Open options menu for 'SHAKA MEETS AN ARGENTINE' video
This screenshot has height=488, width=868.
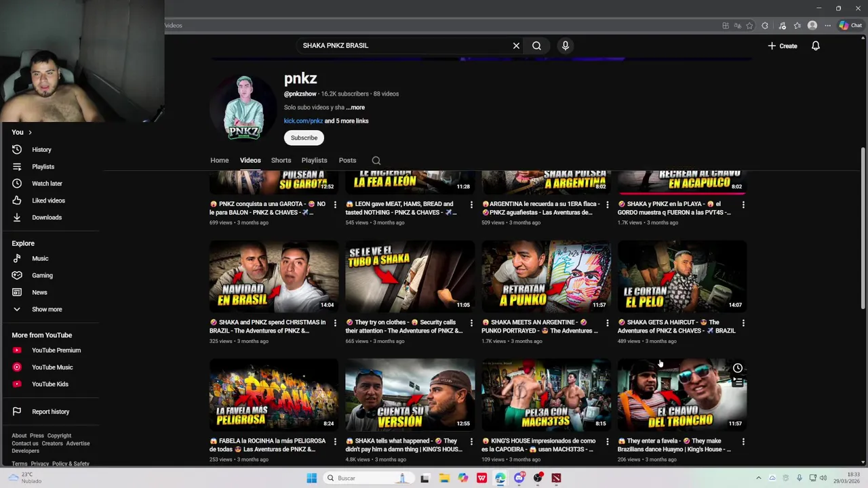coord(607,323)
